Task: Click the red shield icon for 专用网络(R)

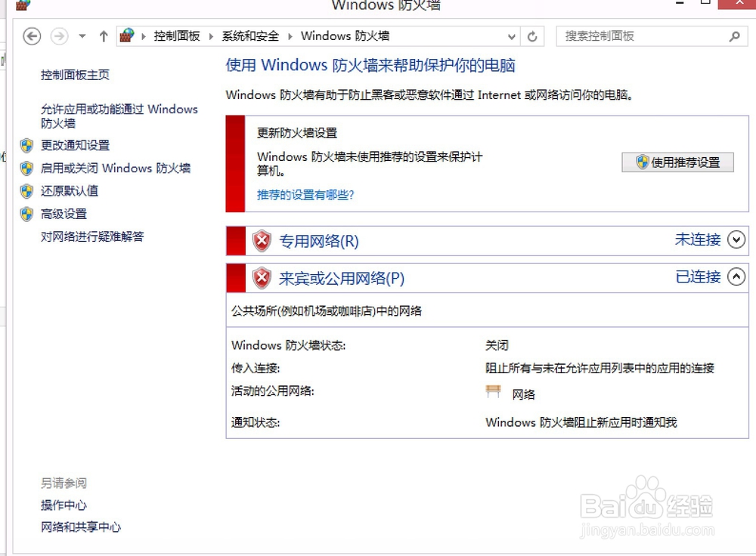Action: click(260, 239)
